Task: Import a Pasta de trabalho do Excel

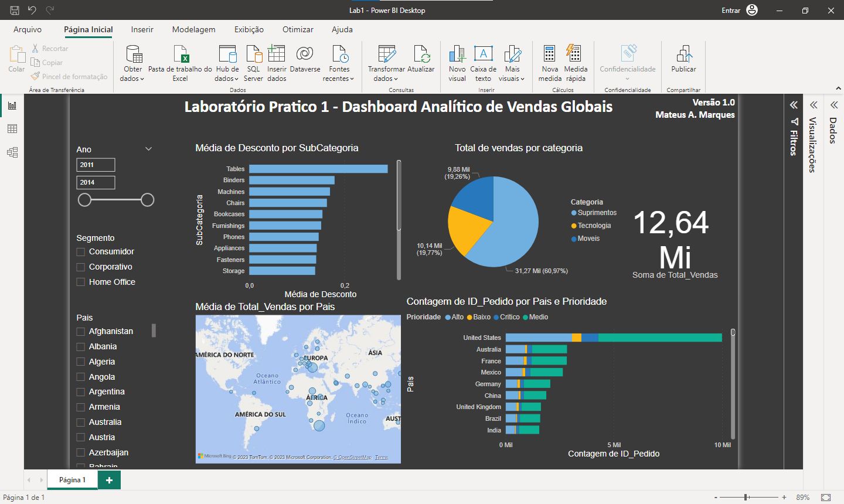Action: (x=181, y=63)
